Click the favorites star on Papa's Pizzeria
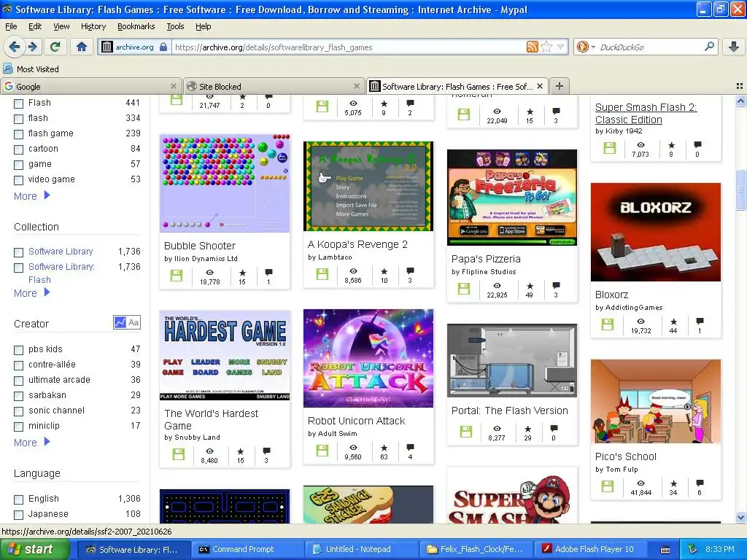 coord(530,286)
